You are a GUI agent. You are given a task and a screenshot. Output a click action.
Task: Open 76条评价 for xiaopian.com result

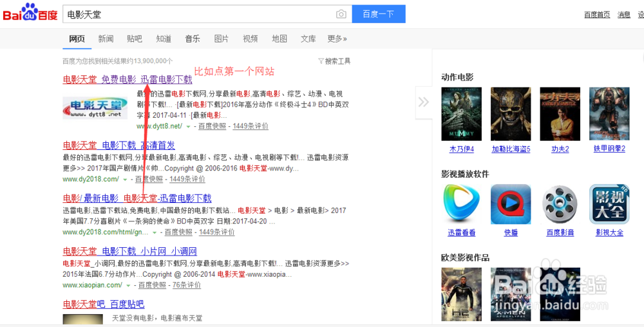point(187,285)
